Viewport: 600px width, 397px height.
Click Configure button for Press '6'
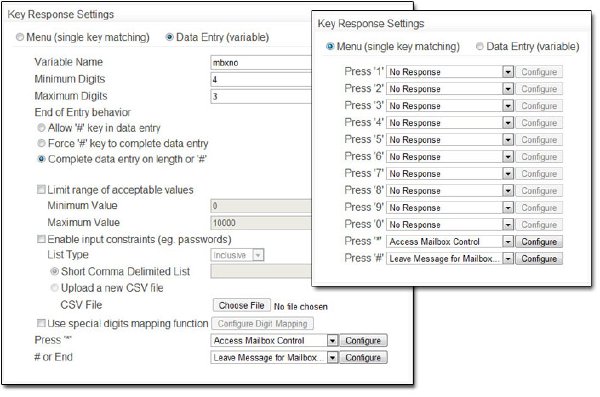(x=539, y=157)
